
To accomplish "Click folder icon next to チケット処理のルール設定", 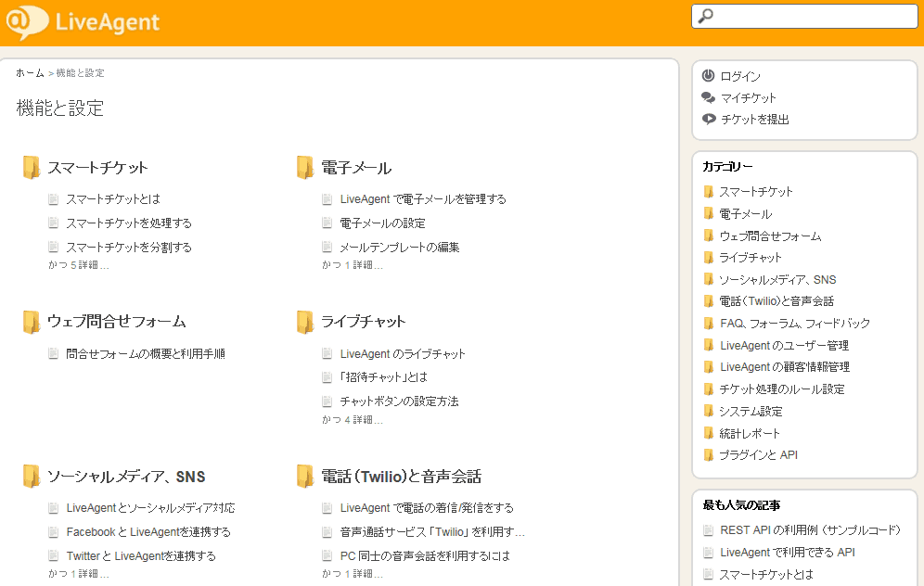I will click(x=709, y=389).
